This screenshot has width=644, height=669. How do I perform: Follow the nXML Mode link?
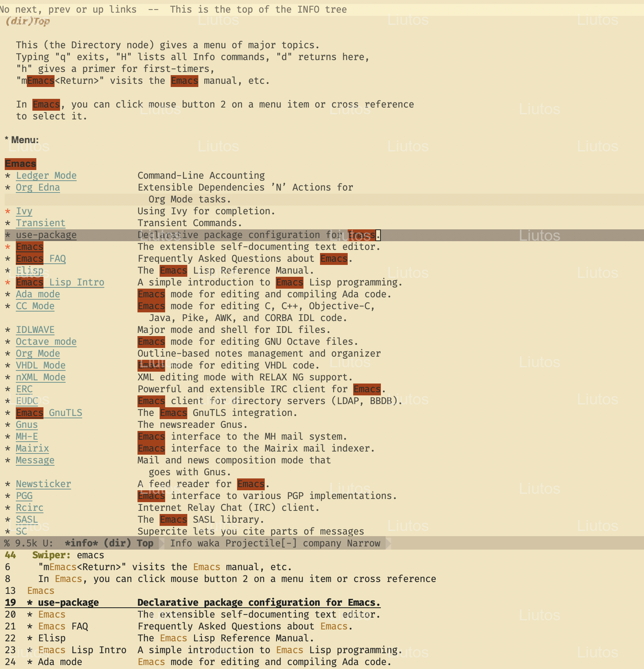pyautogui.click(x=41, y=377)
